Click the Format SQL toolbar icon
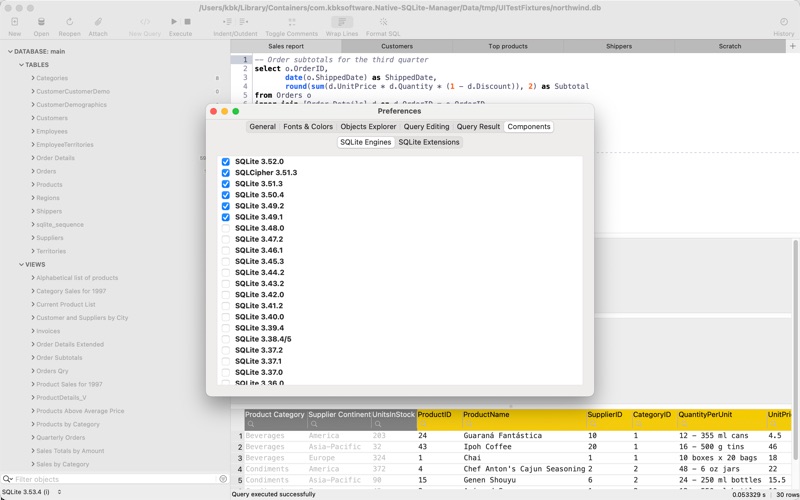 coord(383,22)
